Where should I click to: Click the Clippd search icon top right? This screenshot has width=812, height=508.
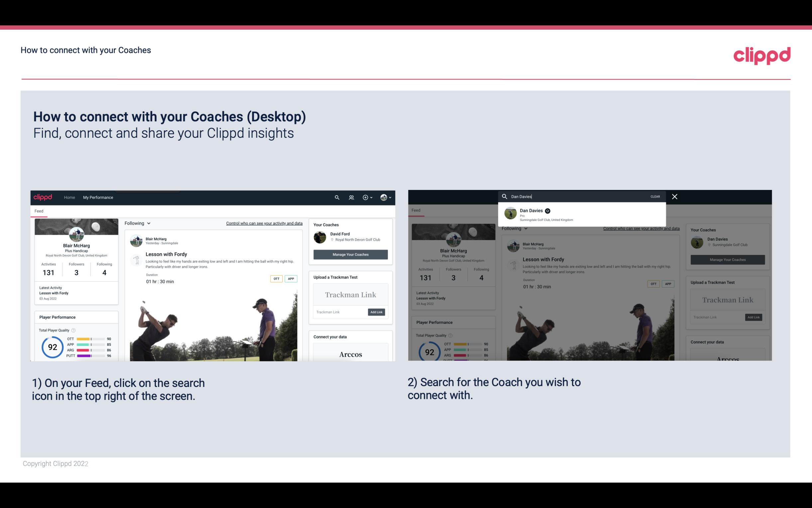(x=336, y=197)
